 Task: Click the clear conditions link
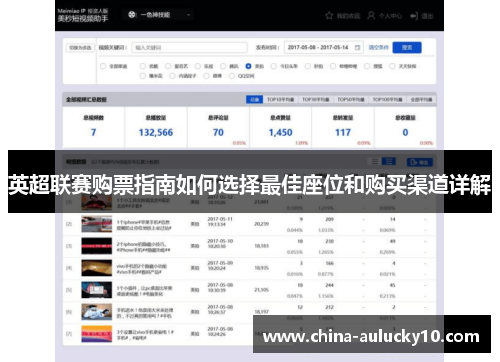tap(378, 47)
